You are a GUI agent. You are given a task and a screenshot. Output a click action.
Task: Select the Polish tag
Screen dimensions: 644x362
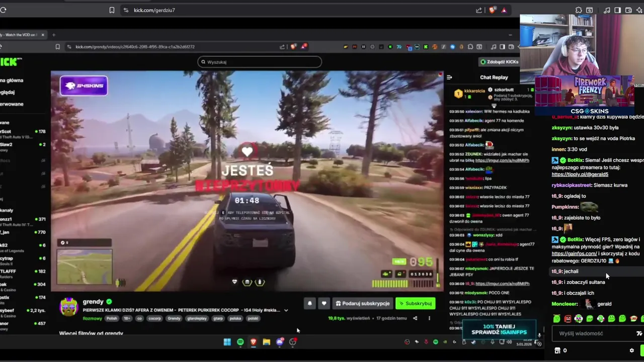pos(112,318)
